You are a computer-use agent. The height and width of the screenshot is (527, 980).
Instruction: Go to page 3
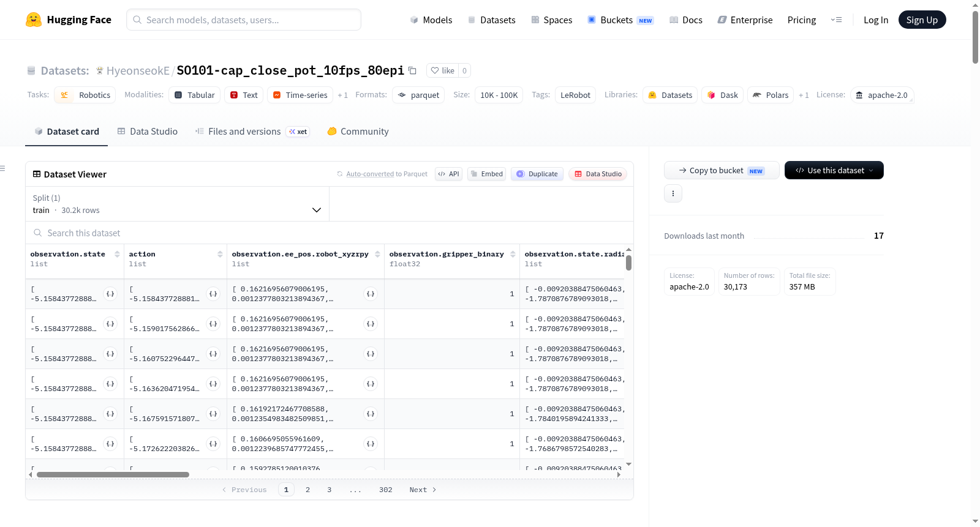click(330, 490)
